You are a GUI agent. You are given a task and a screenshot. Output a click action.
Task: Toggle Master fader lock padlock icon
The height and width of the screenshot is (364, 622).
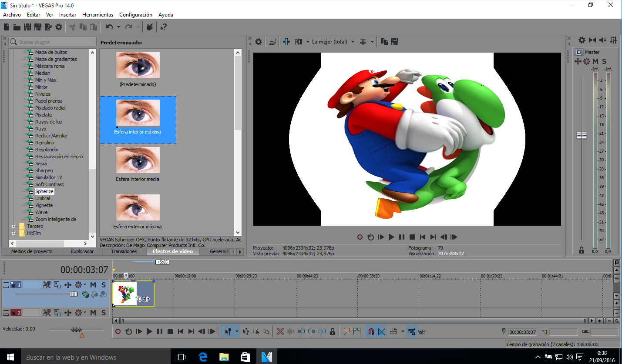tap(582, 250)
